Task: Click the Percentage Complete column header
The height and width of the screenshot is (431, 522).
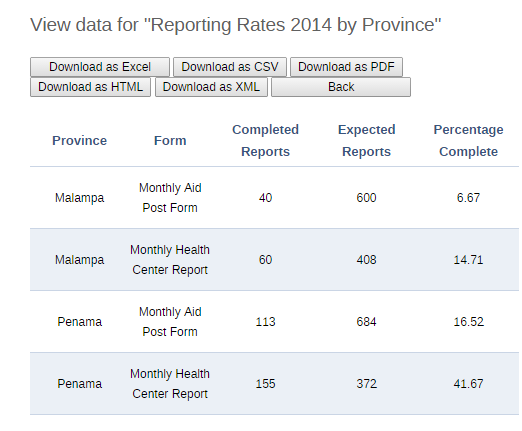Action: point(468,140)
